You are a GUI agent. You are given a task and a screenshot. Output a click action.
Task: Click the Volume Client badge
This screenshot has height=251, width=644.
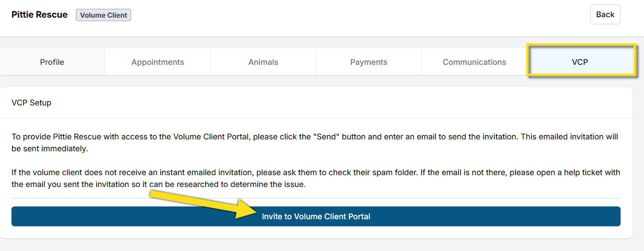point(103,15)
